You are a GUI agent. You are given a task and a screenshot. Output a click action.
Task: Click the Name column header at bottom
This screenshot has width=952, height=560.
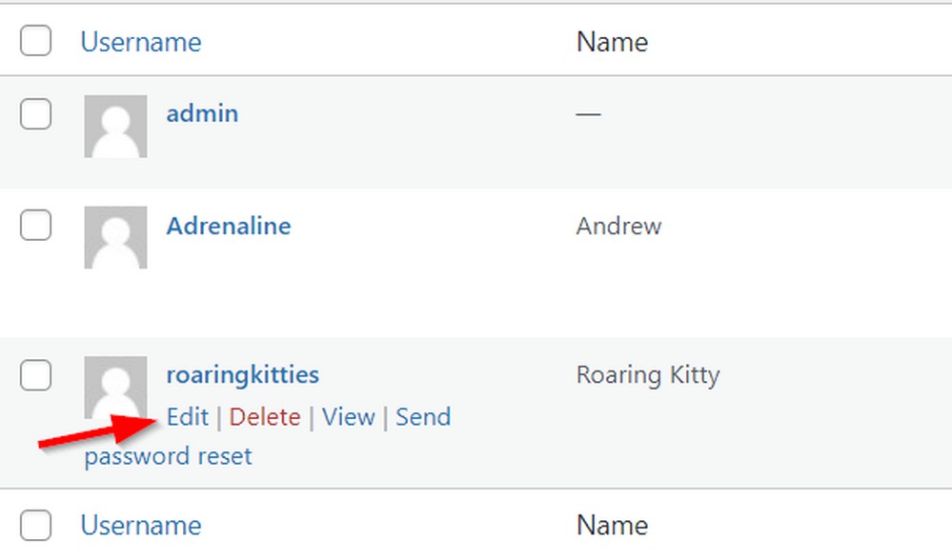[x=612, y=526]
